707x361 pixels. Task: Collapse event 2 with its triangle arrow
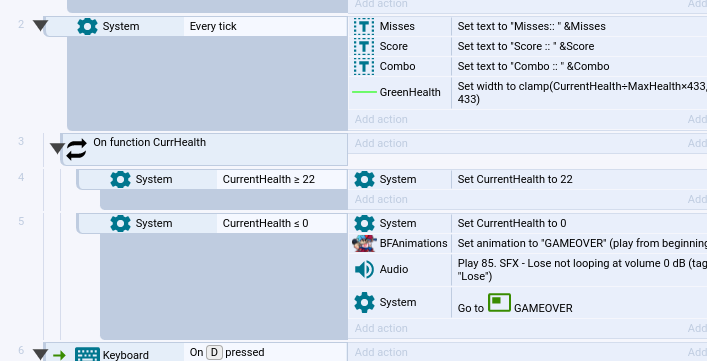click(40, 26)
